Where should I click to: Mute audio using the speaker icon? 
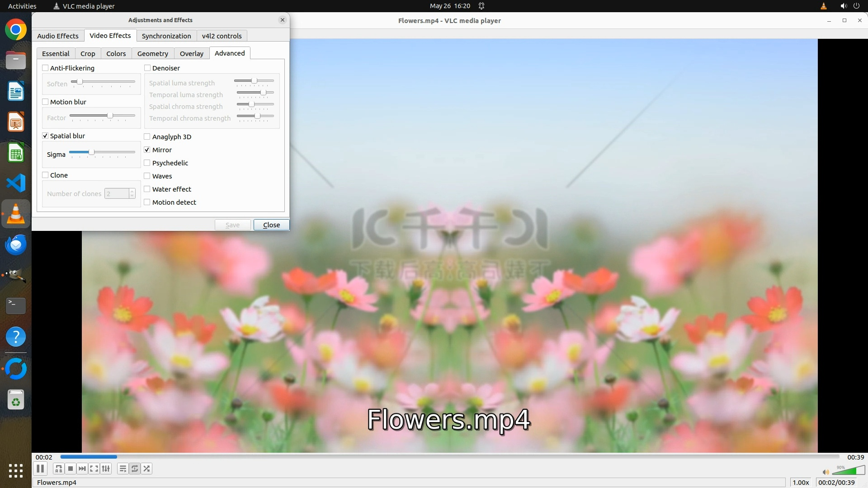point(826,472)
